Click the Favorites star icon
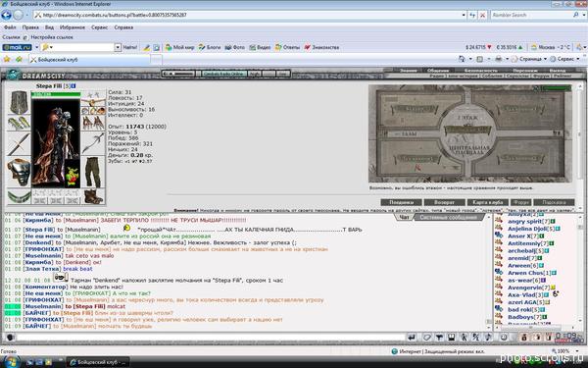588x368 pixels. click(x=7, y=59)
